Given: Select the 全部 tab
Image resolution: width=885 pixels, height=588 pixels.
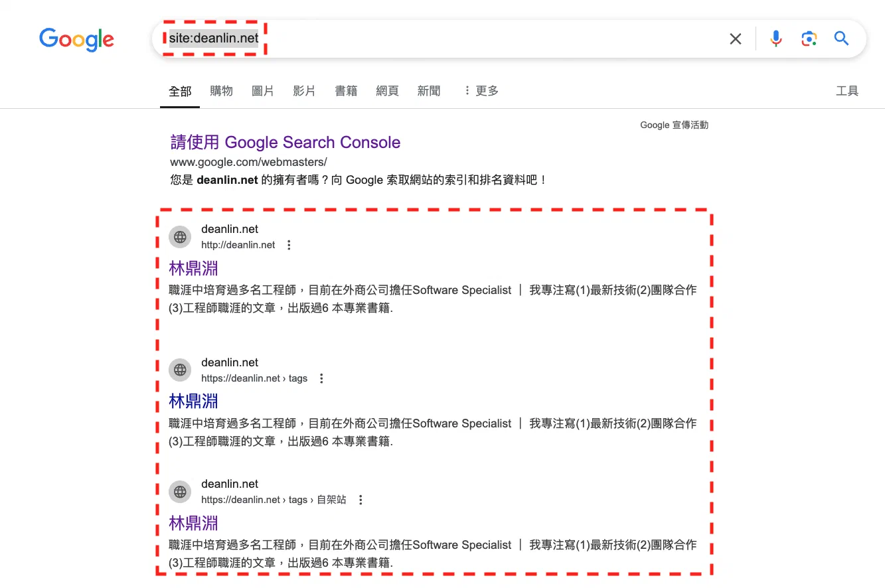Looking at the screenshot, I should [180, 91].
